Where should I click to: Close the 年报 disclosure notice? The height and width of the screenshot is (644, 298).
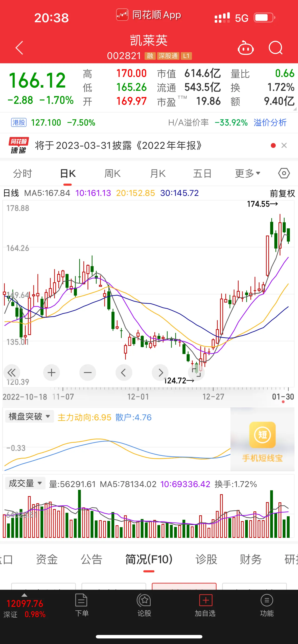(x=284, y=146)
